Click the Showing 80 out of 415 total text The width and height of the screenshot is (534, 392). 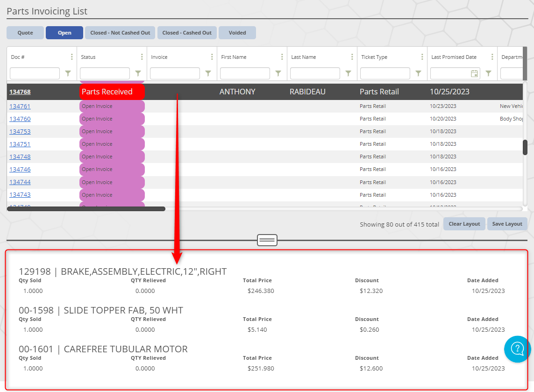[399, 224]
